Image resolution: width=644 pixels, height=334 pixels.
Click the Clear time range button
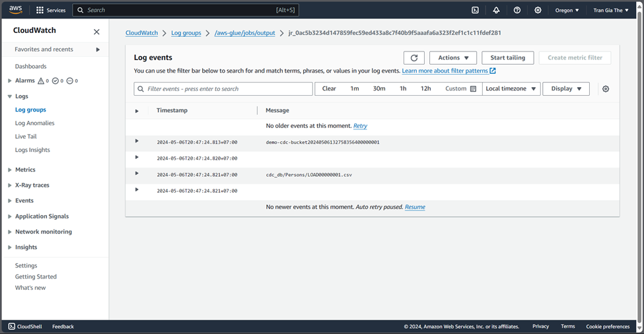tap(329, 88)
